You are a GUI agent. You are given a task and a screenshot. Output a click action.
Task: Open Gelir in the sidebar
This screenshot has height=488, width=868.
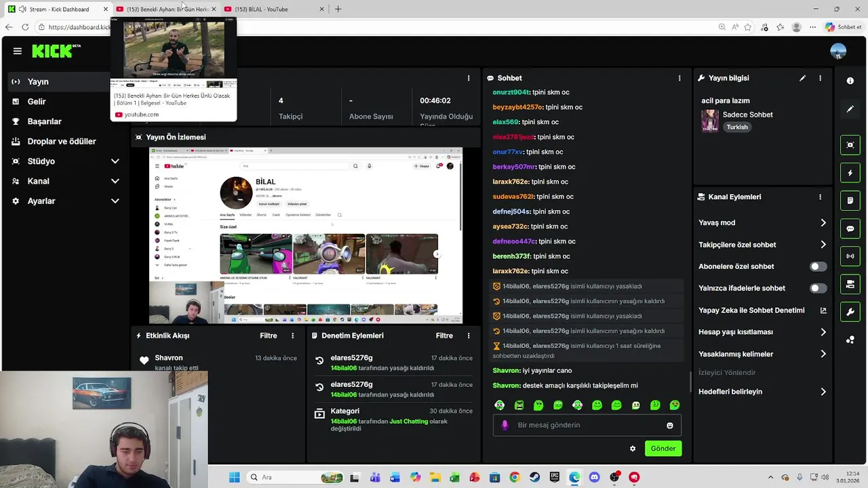point(64,102)
